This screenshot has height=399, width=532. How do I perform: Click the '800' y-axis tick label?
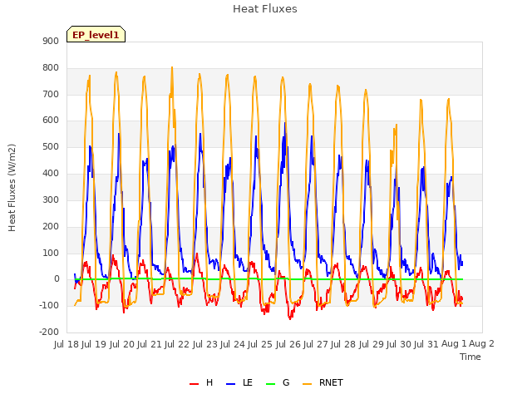[51, 67]
